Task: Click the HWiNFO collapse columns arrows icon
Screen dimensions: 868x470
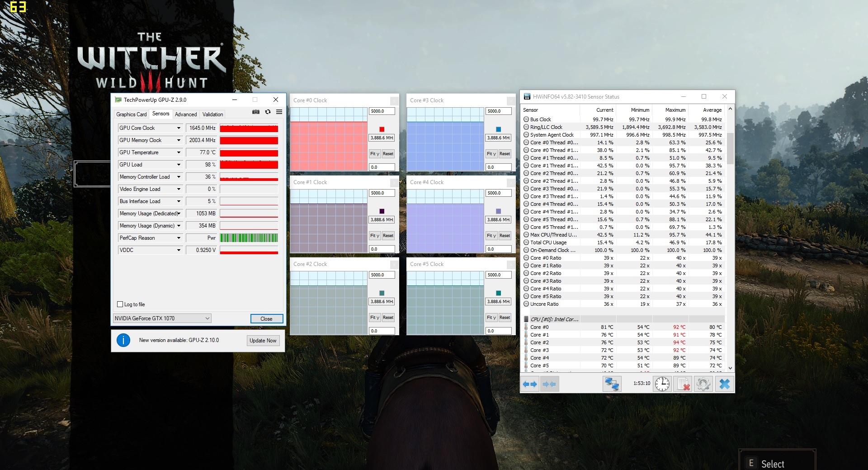Action: pyautogui.click(x=549, y=384)
